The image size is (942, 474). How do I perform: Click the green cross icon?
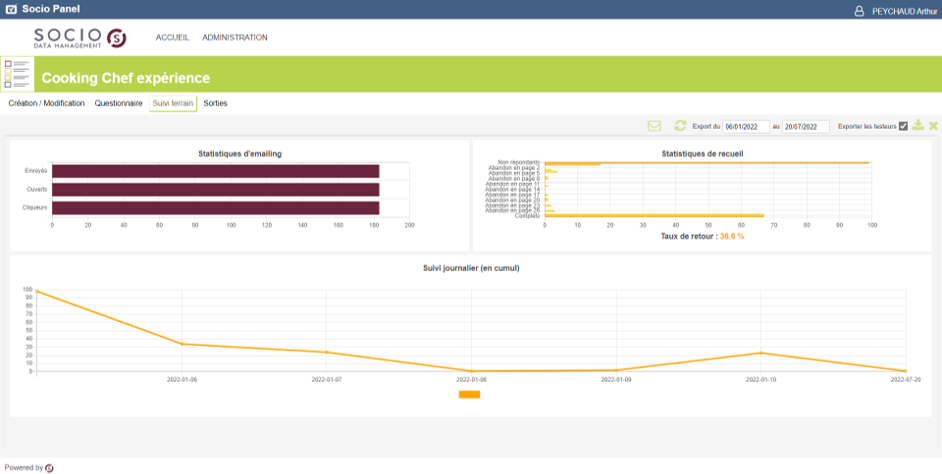click(933, 126)
